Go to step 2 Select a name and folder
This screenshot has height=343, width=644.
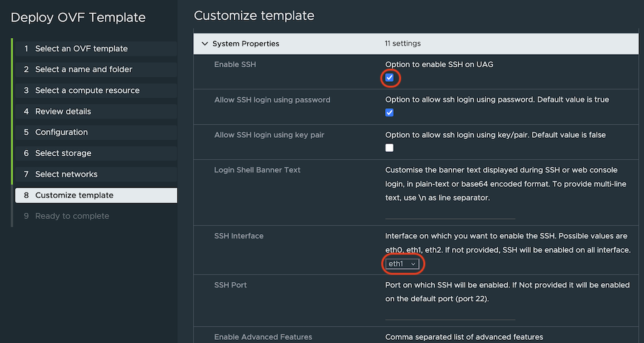click(84, 69)
